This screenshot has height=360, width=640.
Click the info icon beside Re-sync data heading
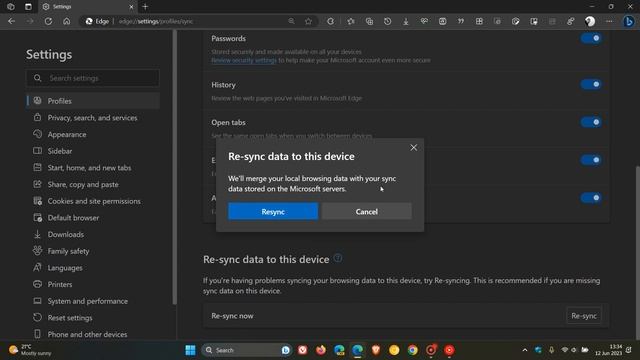pyautogui.click(x=338, y=258)
